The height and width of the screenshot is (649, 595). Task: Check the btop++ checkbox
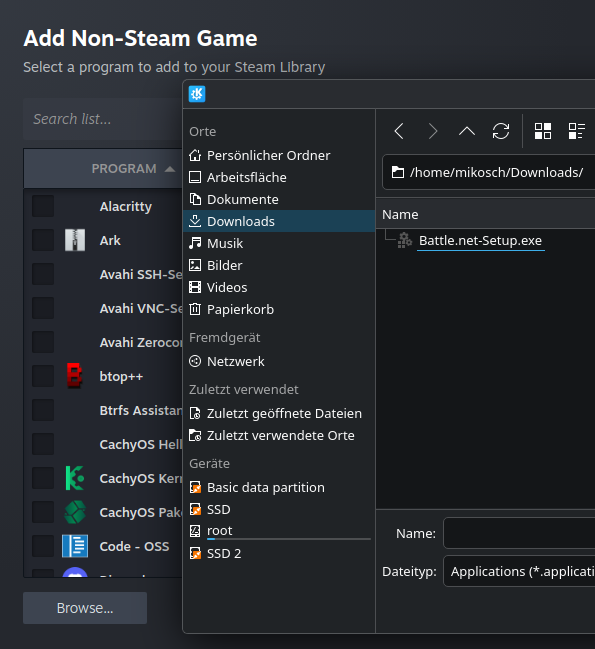point(43,376)
